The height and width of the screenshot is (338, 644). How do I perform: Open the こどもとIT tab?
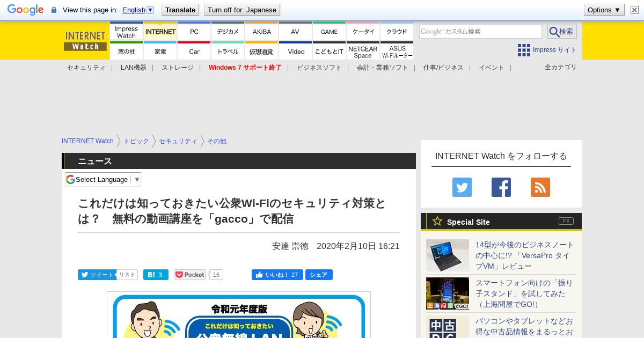330,51
